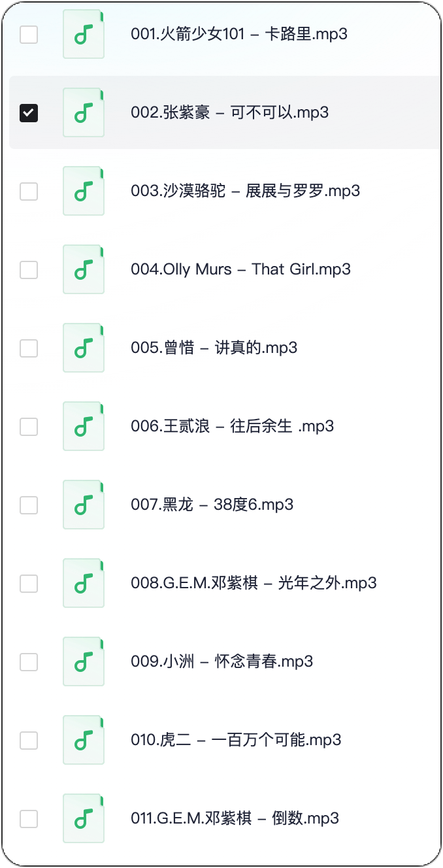Click the audio icon next to 005.曾惜 讲真的

tap(83, 348)
